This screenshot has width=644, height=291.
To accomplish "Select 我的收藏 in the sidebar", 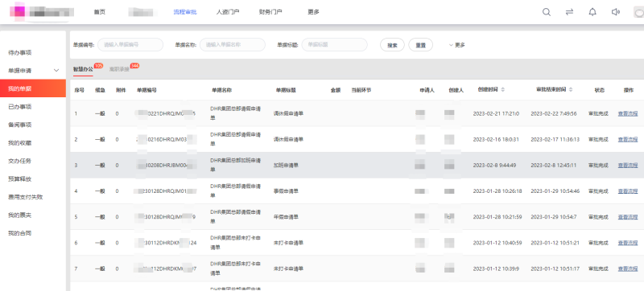I will click(x=20, y=142).
